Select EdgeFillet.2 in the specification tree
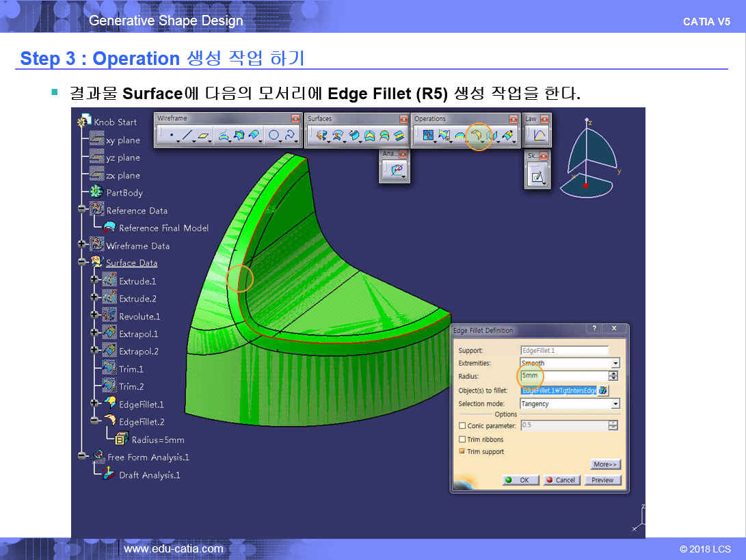Viewport: 746px width, 560px height. (141, 422)
